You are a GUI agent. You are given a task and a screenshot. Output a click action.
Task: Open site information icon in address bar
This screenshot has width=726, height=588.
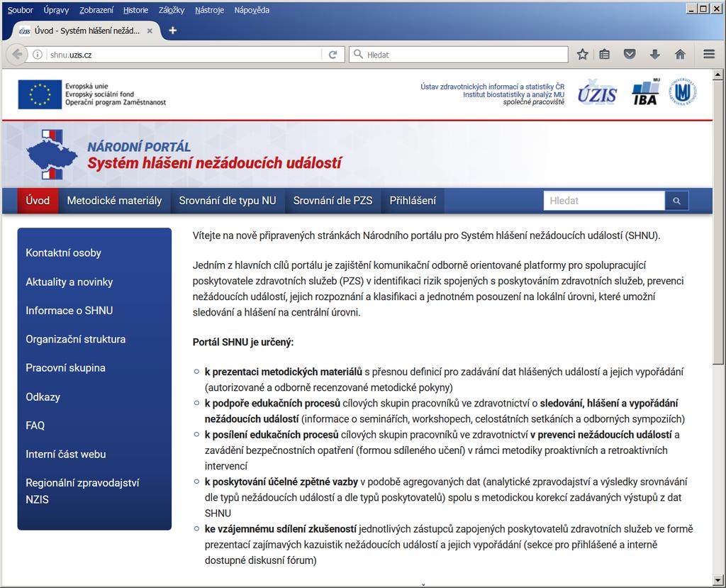click(x=38, y=55)
